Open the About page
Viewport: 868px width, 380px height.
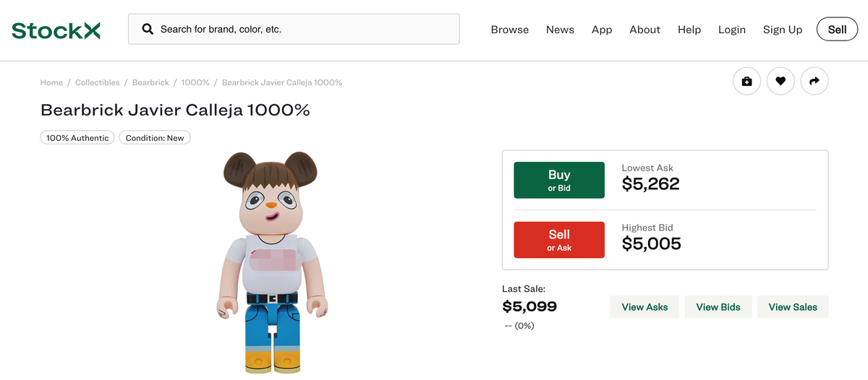pyautogui.click(x=644, y=30)
